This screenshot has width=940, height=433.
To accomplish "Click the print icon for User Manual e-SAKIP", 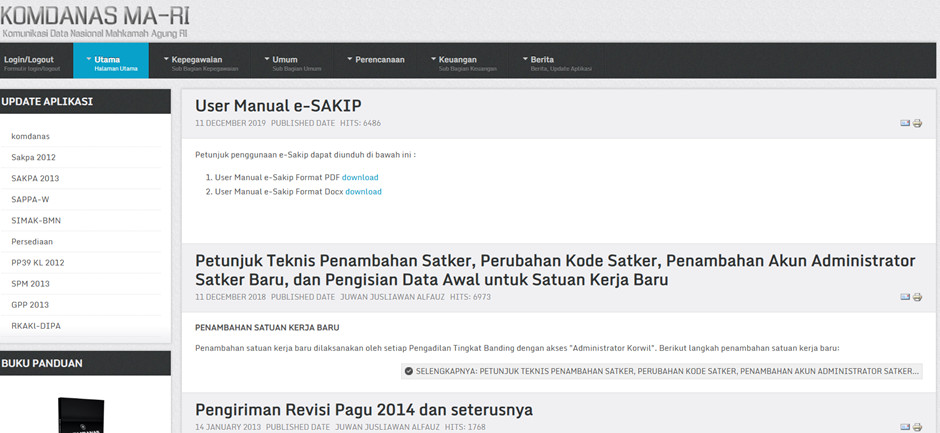I will click(917, 123).
